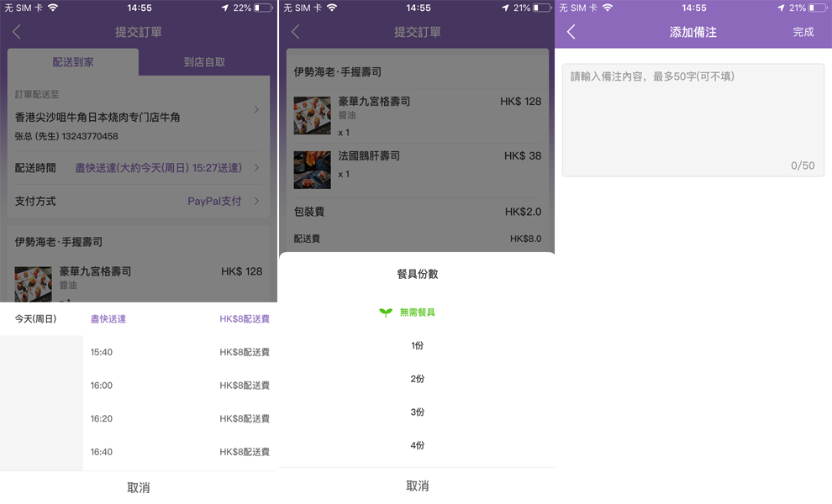832x504 pixels.
Task: Select 3份 utensils
Action: click(x=417, y=412)
